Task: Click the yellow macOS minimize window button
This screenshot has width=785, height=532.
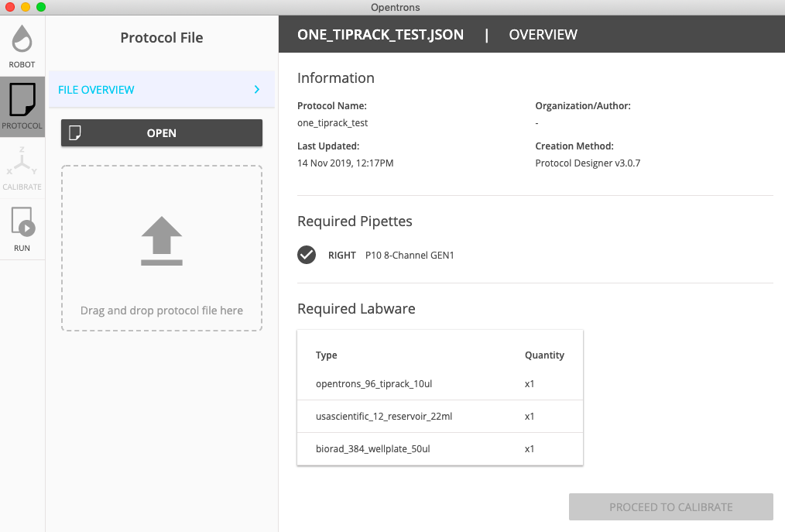Action: point(26,7)
